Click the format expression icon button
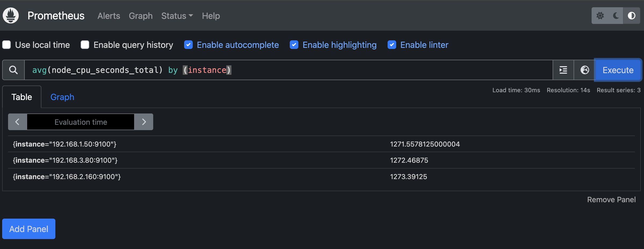 (563, 70)
